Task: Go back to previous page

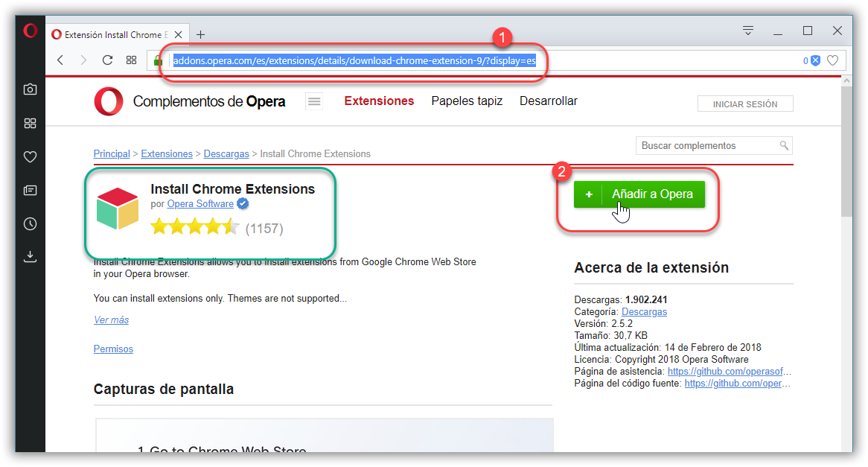Action: coord(60,60)
